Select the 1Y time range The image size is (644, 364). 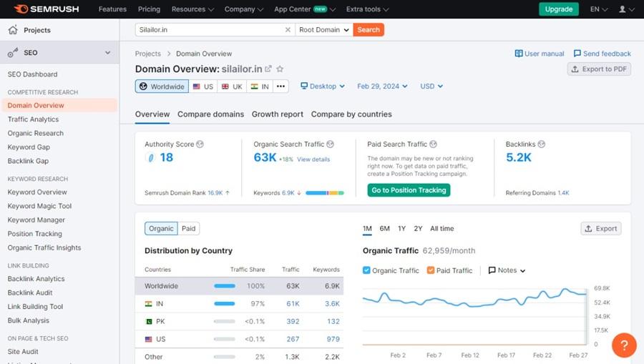point(401,229)
